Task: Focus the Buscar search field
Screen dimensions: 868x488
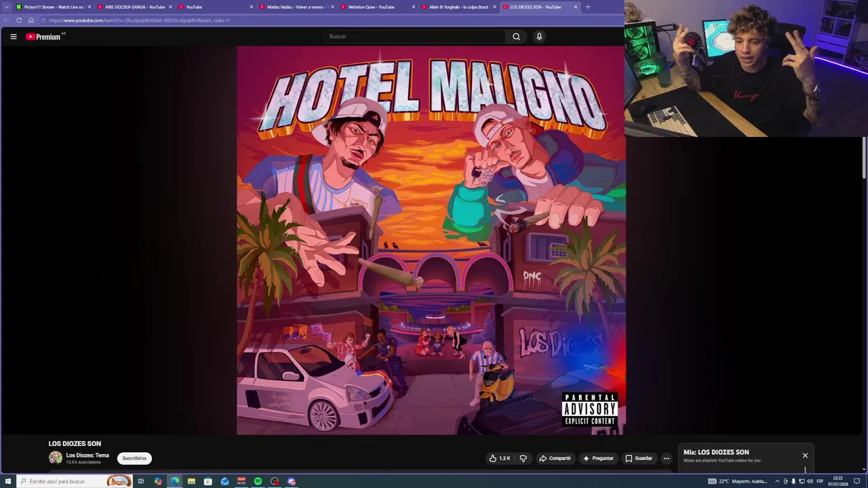Action: click(414, 37)
